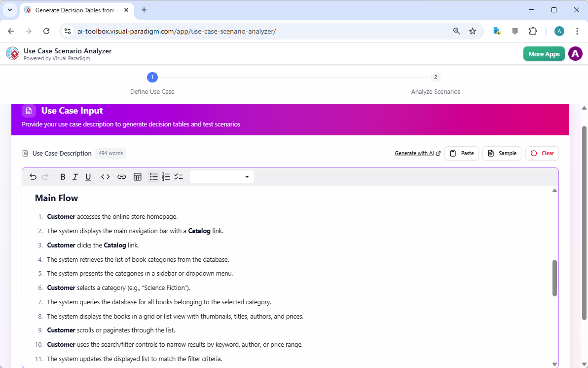This screenshot has width=588, height=368.
Task: Click the Redo icon in the editor toolbar
Action: 45,176
